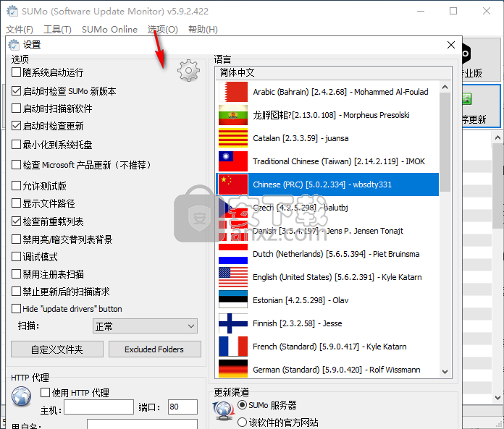Check 禁用注册表扫描 option
This screenshot has width=504, height=429.
coord(16,274)
